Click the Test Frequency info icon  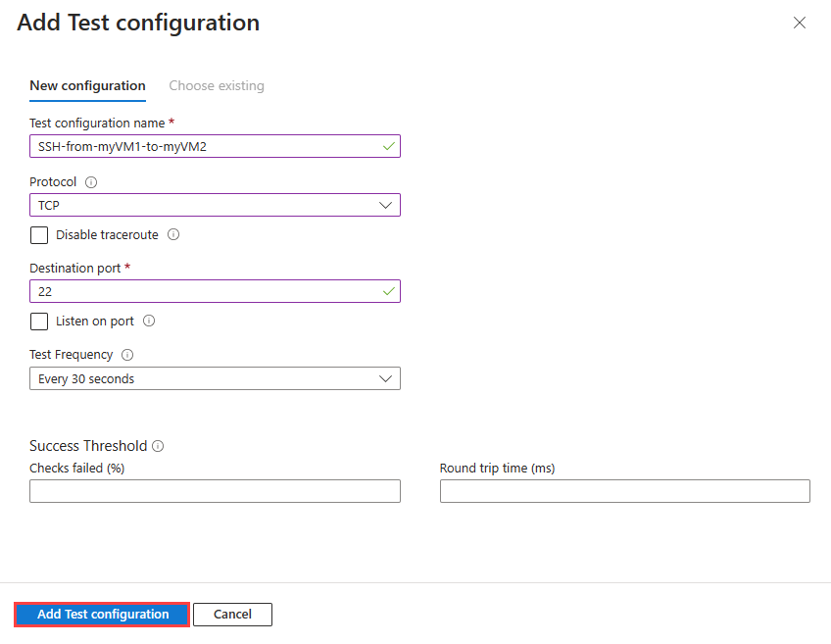tap(127, 355)
